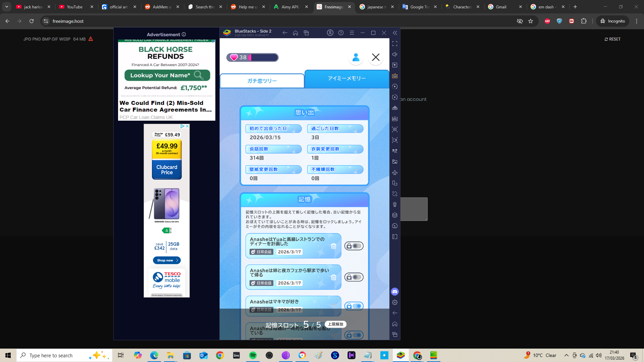The height and width of the screenshot is (362, 644).
Task: Click the 初めて出会った日 label
Action: click(268, 129)
